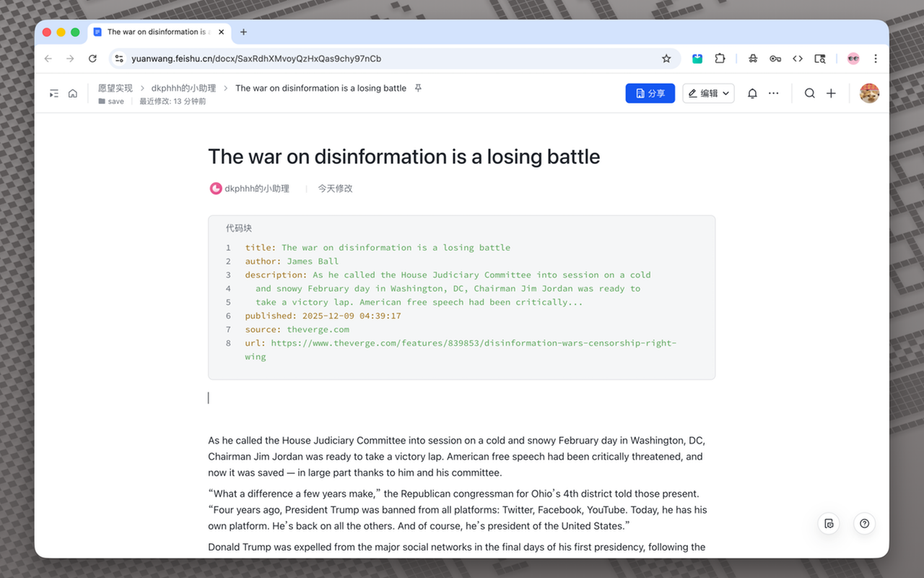Open the teal browser extension icon
The image size is (924, 578).
(697, 59)
